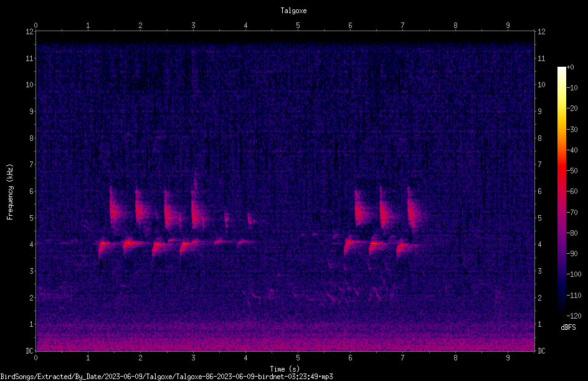Click the Time (s) axis label

[x=285, y=369]
